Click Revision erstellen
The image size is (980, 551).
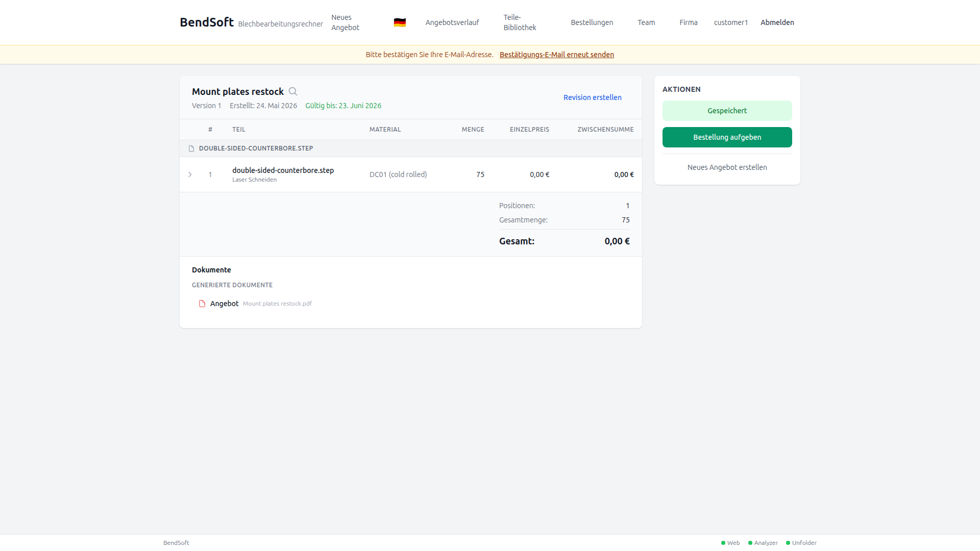coord(593,97)
